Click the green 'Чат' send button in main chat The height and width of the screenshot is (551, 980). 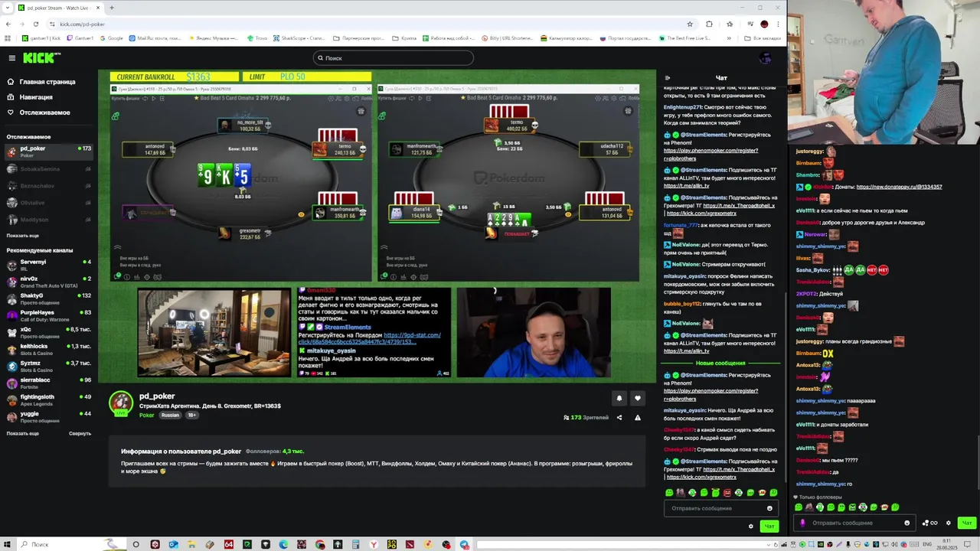pyautogui.click(x=769, y=527)
